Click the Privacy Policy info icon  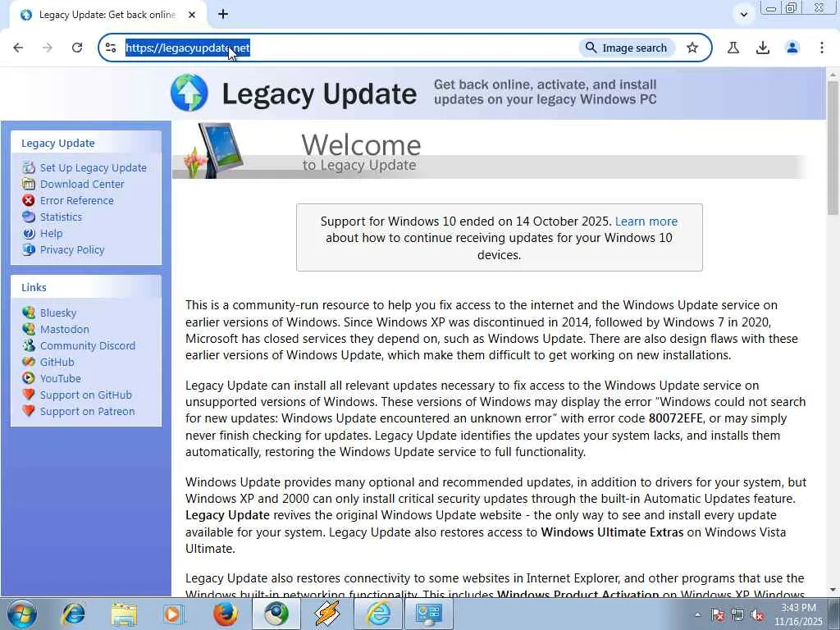pos(29,249)
